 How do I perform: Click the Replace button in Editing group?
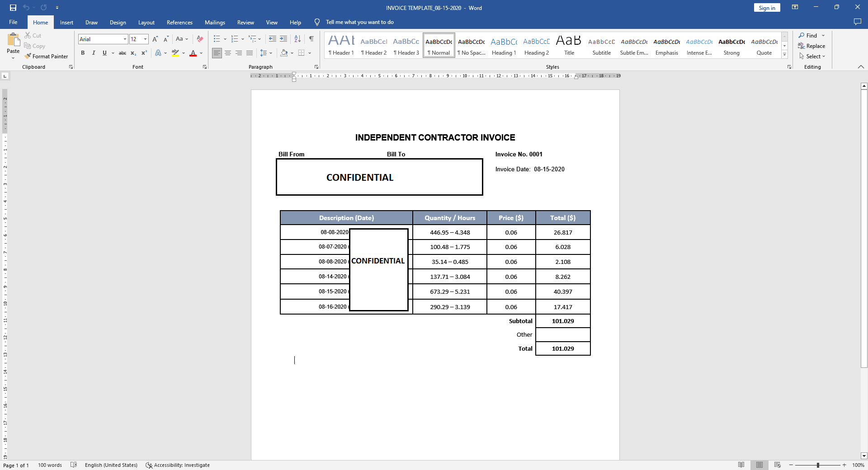click(811, 46)
